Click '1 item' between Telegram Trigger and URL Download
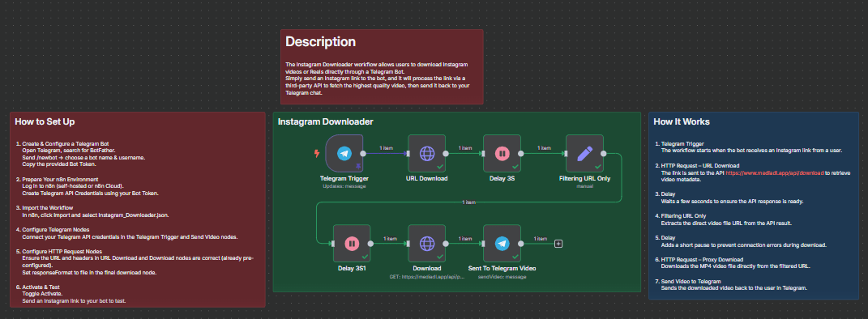 tap(386, 148)
